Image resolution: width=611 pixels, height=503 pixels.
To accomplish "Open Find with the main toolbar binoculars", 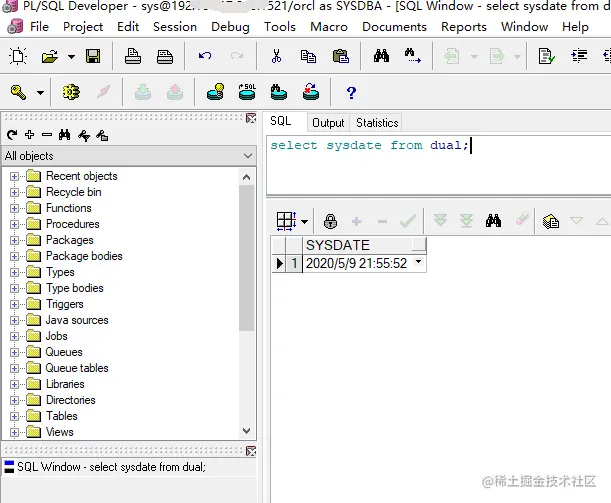I will [x=381, y=56].
